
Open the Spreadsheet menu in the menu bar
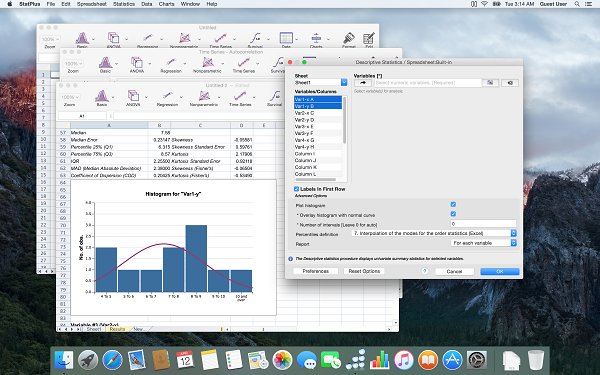pos(91,4)
